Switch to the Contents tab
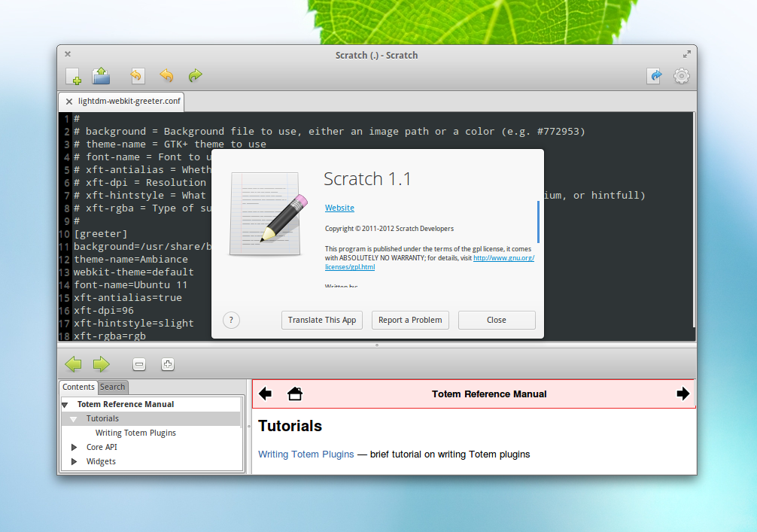This screenshot has height=532, width=757. pyautogui.click(x=78, y=388)
